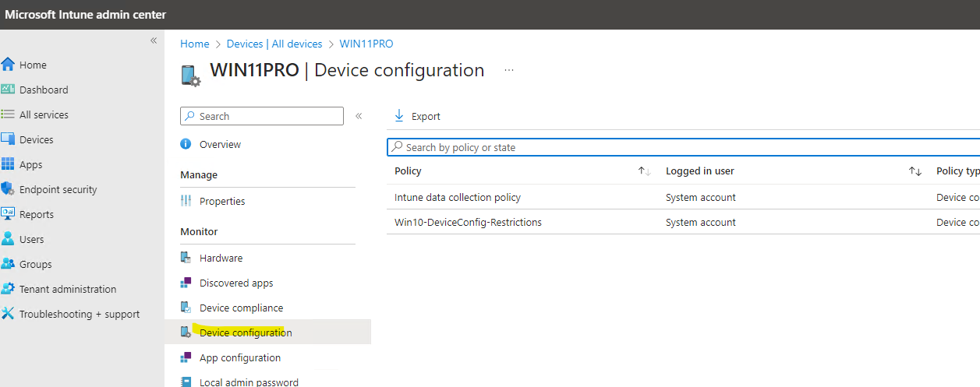Open Apps in the left navigation
Viewport: 980px width, 387px height.
pos(31,164)
